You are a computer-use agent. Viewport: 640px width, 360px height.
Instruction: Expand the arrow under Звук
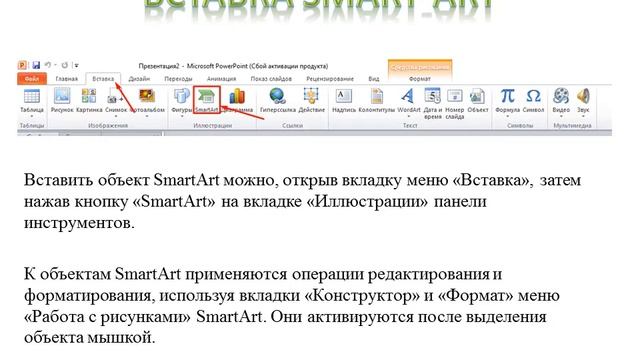coord(583,116)
